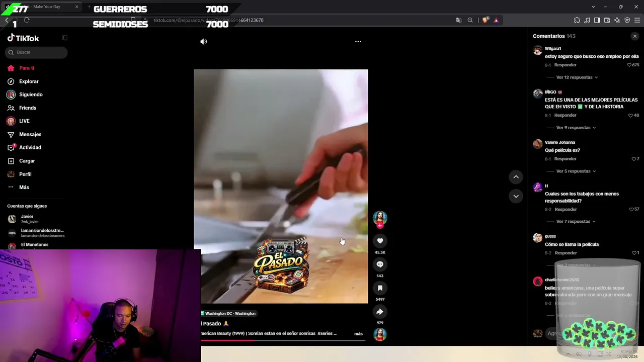The width and height of the screenshot is (644, 362).
Task: Like Valerie Johanna's comment with 7 likes
Action: click(634, 159)
